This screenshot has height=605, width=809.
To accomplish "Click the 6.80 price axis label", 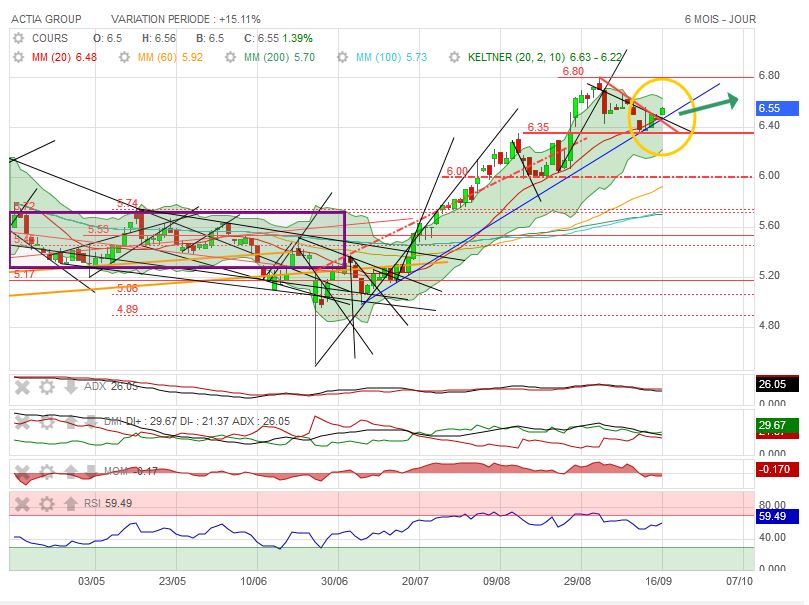I will [769, 76].
